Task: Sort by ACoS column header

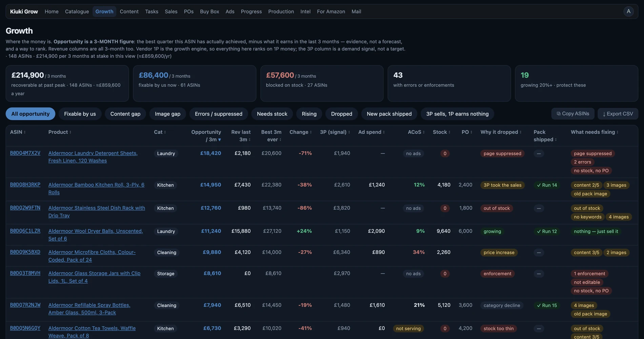Action: coord(416,132)
